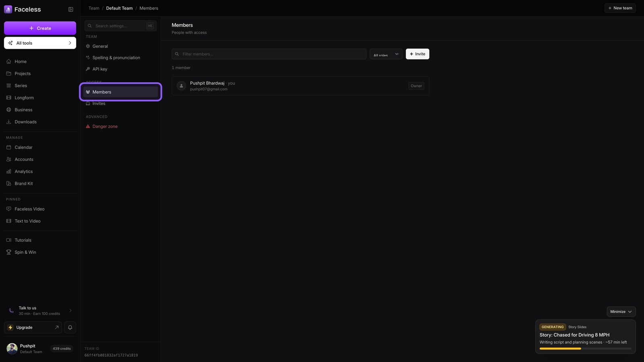Click the purple Create button
The width and height of the screenshot is (644, 362).
tap(40, 28)
